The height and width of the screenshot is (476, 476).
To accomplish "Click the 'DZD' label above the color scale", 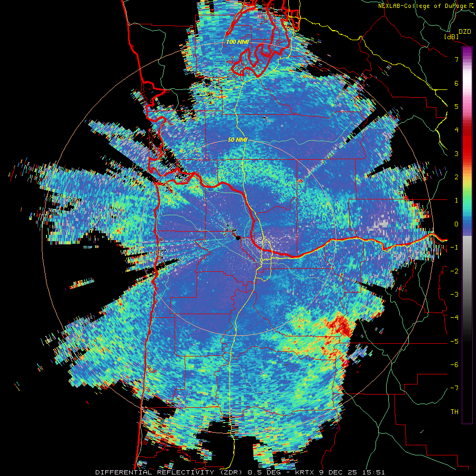I will coord(465,32).
